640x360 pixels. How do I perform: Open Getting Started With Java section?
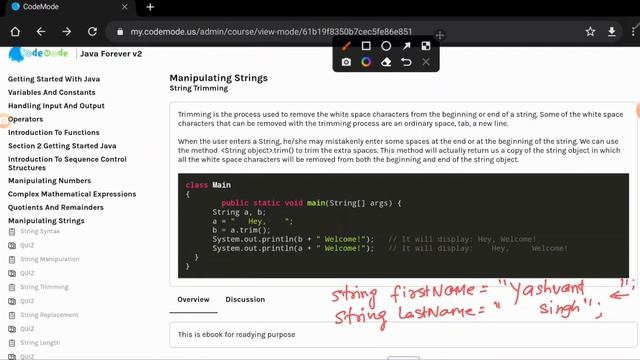pyautogui.click(x=54, y=79)
